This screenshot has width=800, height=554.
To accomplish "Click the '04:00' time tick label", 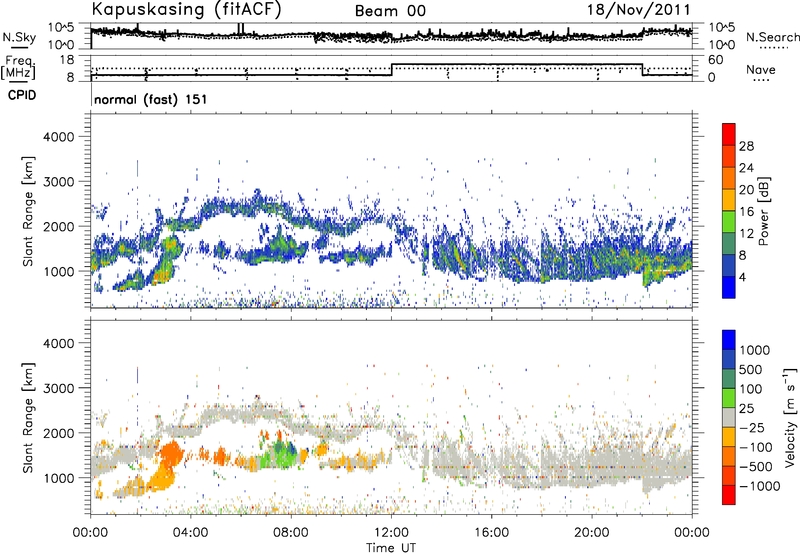I will coord(191,533).
